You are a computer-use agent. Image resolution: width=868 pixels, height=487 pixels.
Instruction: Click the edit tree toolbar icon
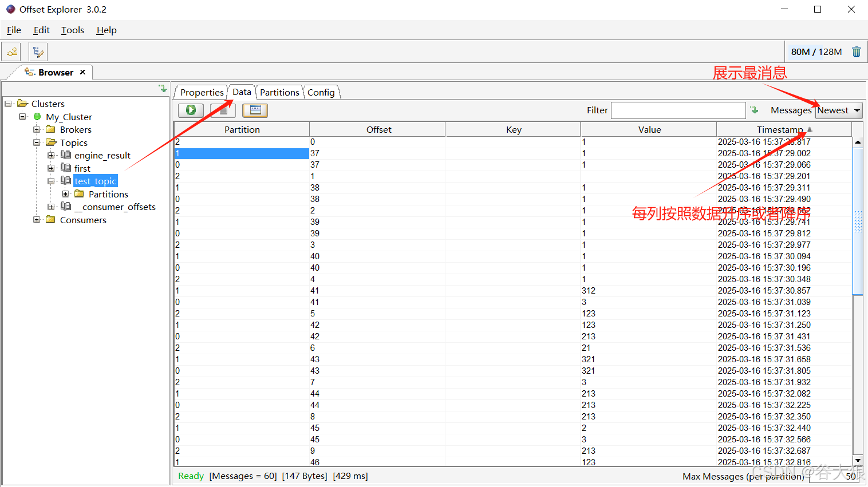(38, 52)
